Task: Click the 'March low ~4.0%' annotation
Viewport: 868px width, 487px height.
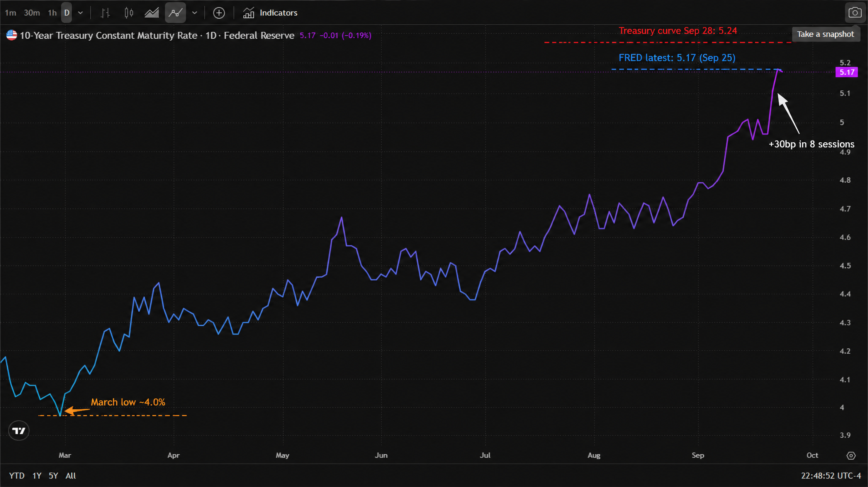Action: [128, 402]
